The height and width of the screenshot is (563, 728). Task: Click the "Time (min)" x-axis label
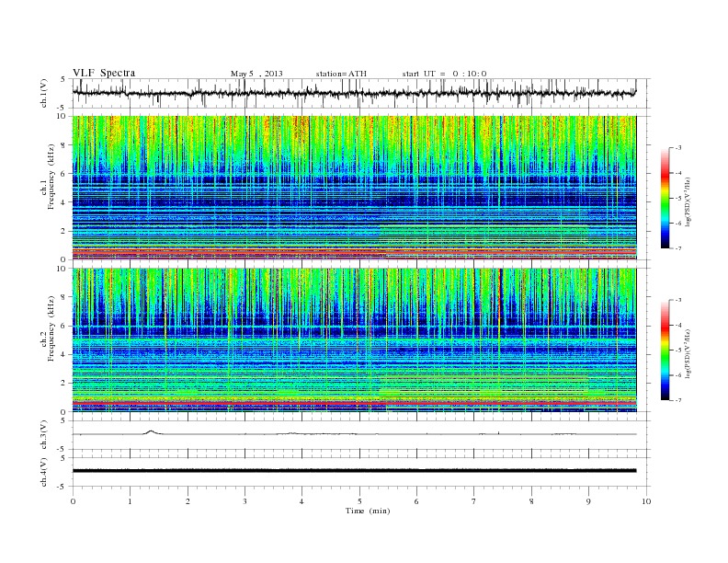368,511
